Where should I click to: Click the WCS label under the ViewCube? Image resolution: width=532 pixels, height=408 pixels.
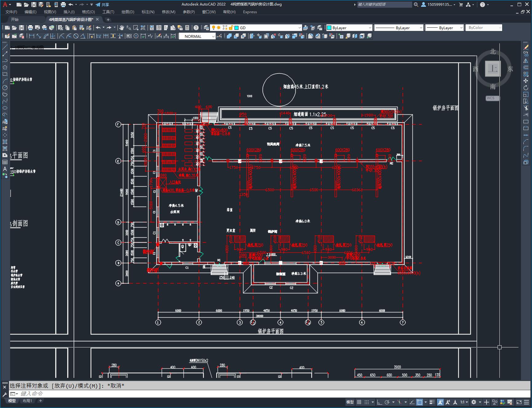[x=493, y=98]
